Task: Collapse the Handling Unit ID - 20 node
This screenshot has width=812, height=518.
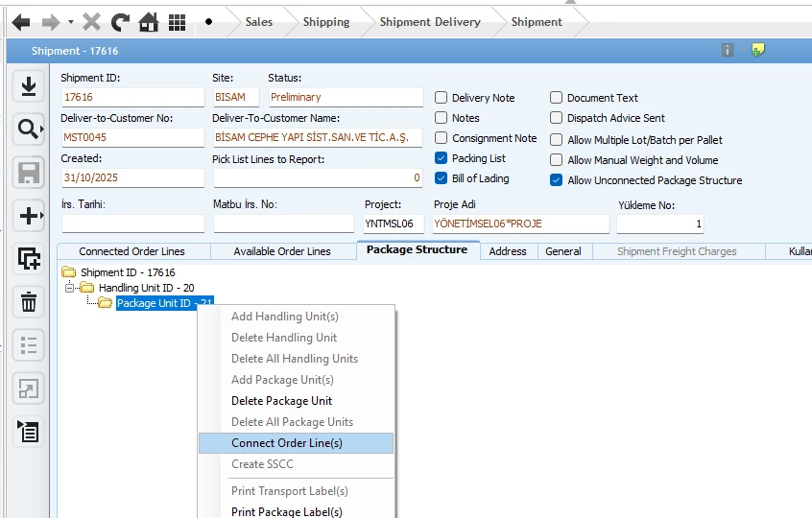Action: pos(70,288)
